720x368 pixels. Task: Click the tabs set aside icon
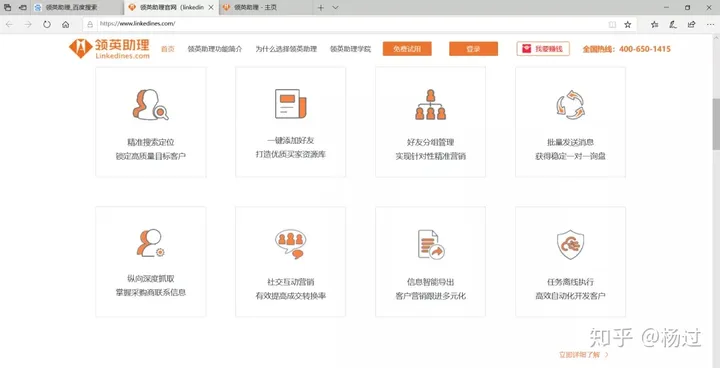(7, 7)
